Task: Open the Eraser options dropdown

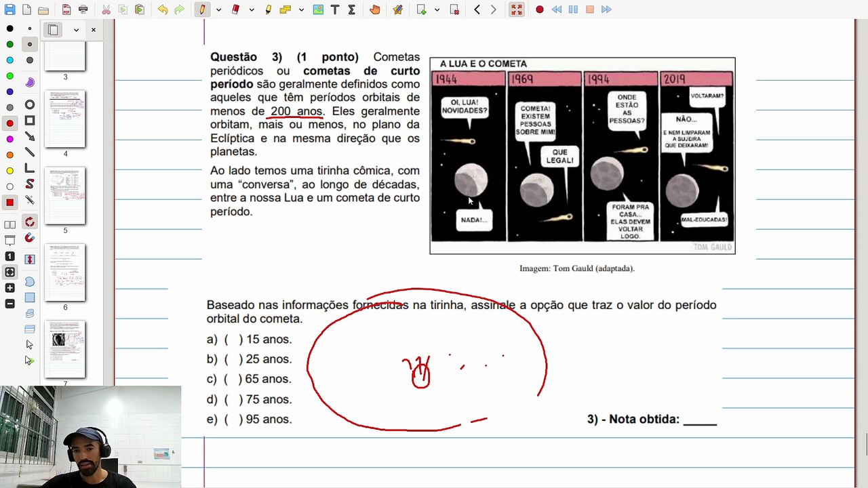Action: coord(252,9)
